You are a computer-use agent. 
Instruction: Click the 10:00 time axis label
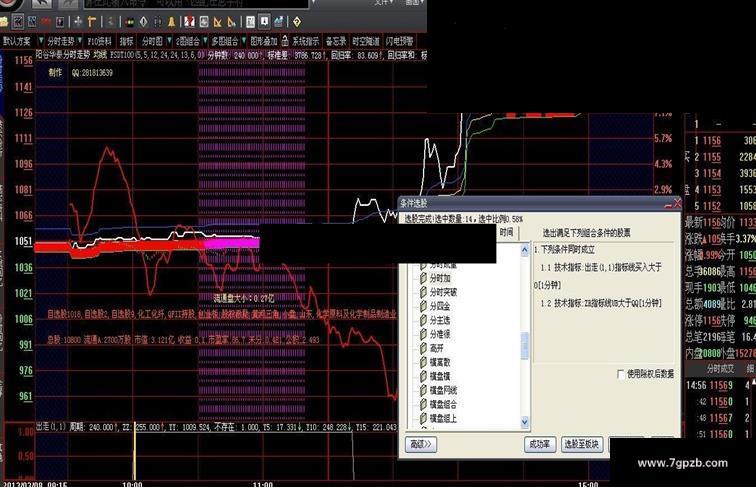132,484
